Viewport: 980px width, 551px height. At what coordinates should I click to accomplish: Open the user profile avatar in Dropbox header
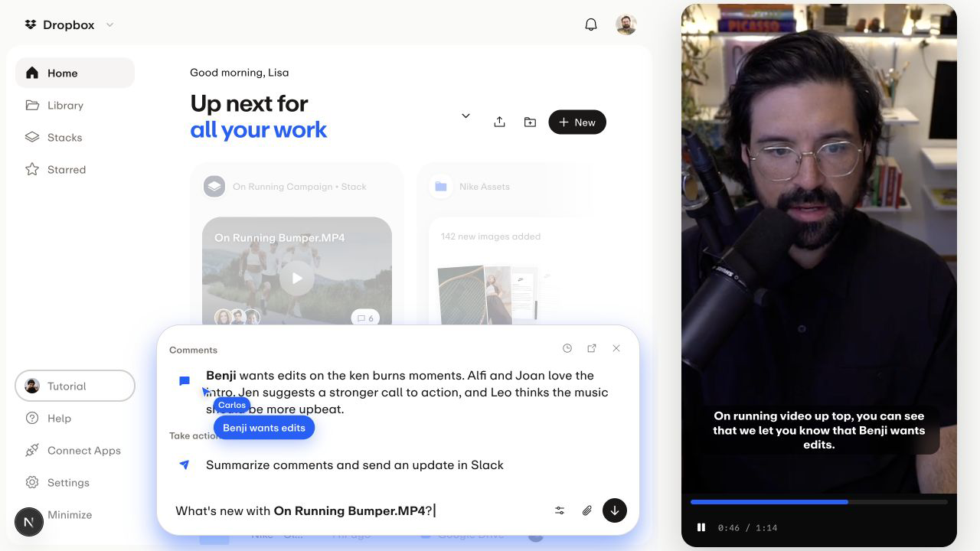626,24
